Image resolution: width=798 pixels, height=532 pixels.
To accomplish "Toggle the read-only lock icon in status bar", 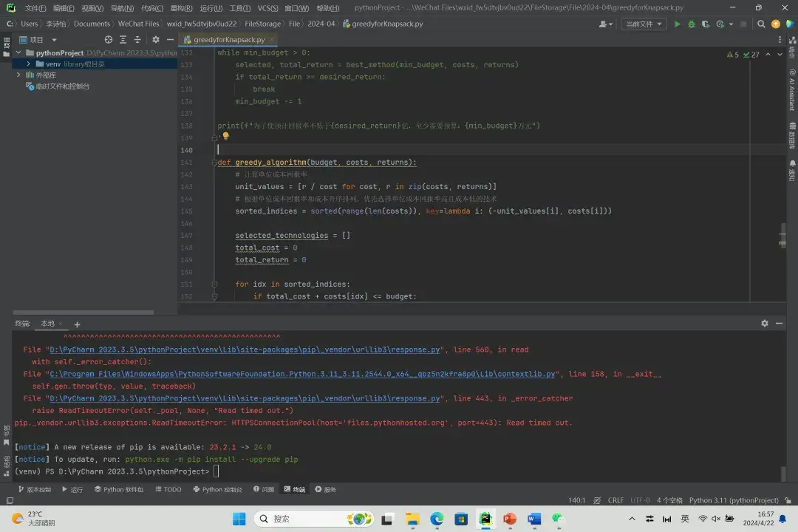I will pos(788,500).
